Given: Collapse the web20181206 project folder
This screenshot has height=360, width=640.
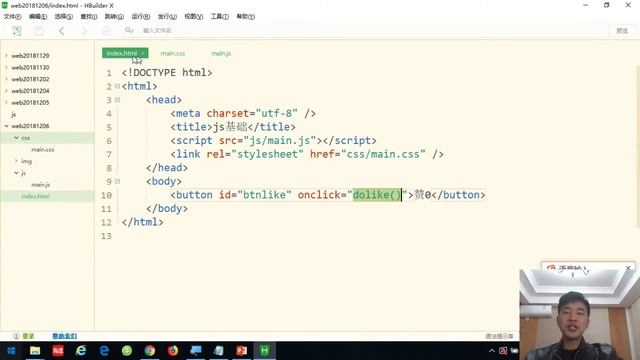Looking at the screenshot, I should click(x=7, y=126).
